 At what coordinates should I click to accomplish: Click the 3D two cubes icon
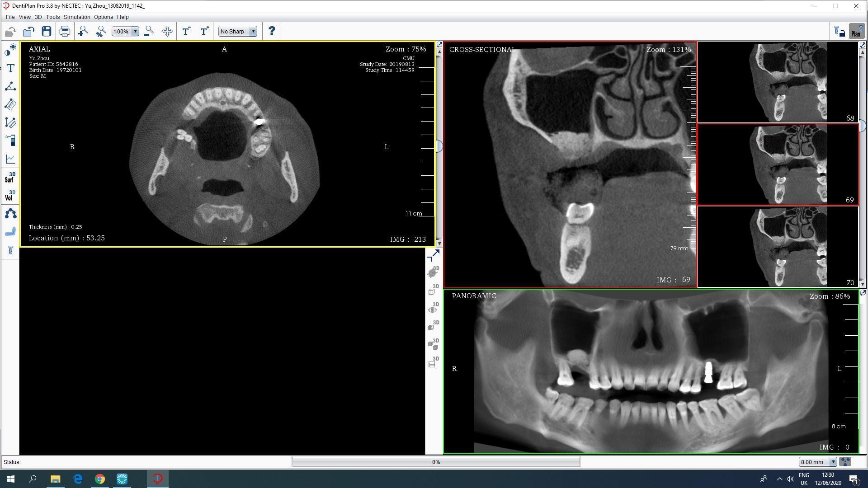pyautogui.click(x=433, y=344)
